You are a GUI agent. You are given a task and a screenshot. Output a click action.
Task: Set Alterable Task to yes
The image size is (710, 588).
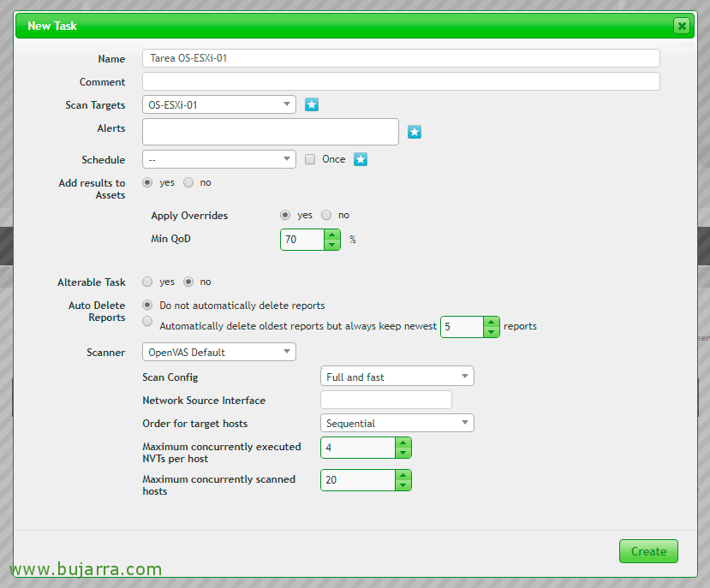click(x=147, y=282)
